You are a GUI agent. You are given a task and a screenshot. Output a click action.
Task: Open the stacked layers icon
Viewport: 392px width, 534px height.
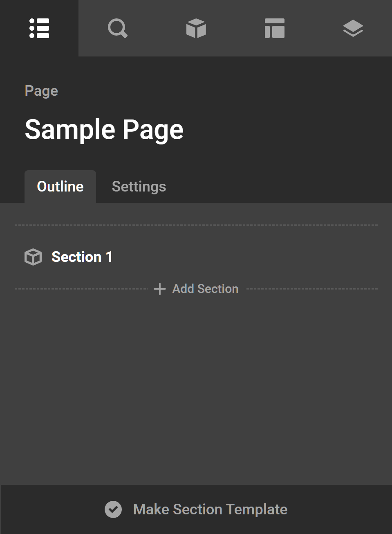[353, 28]
